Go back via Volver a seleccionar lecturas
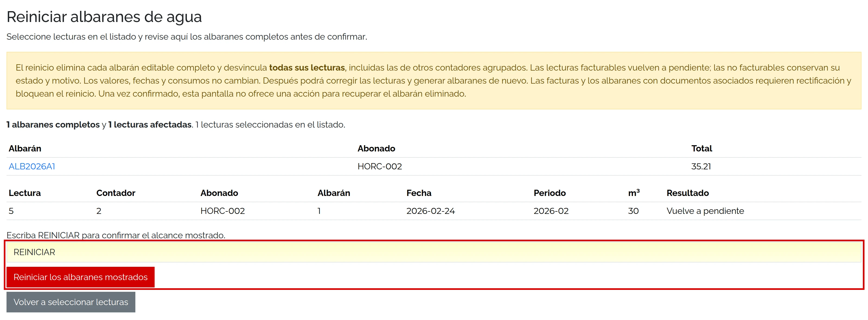 click(x=71, y=302)
